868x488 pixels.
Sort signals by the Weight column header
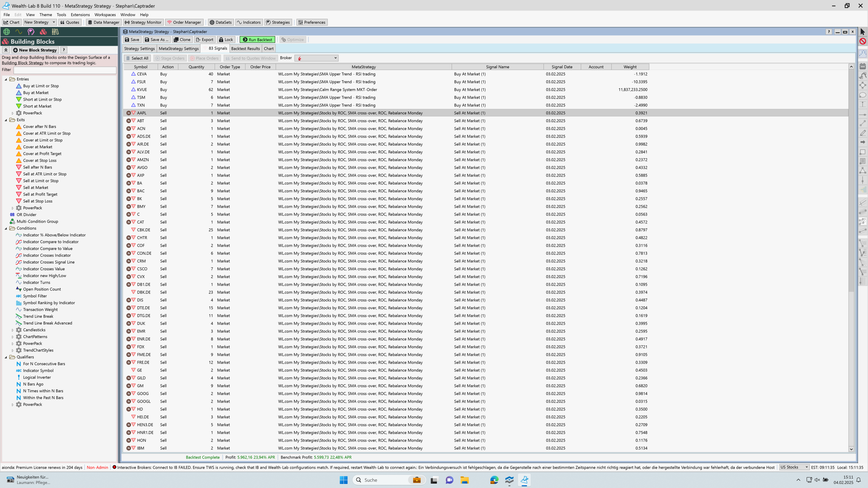point(630,67)
